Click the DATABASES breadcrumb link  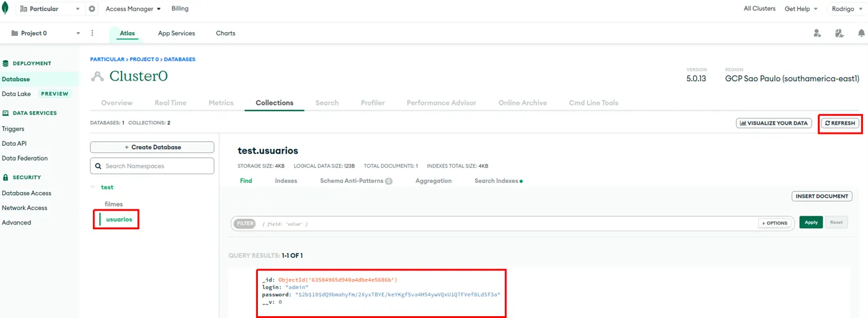coord(180,60)
